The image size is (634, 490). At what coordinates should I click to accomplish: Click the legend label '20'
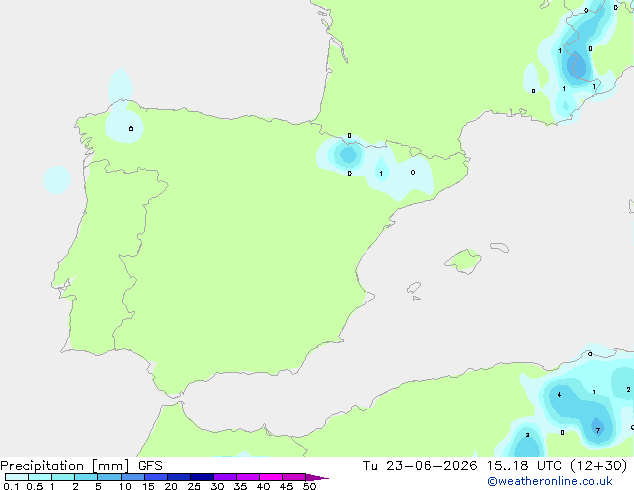(x=171, y=486)
